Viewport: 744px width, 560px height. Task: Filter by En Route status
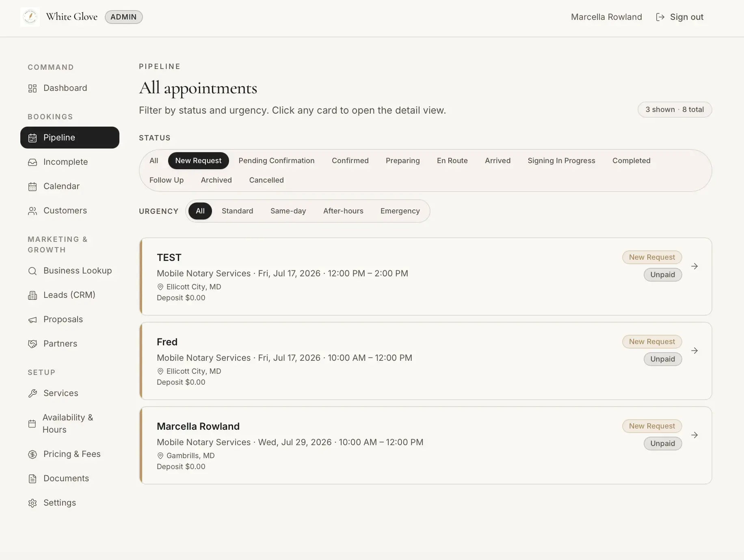(452, 161)
